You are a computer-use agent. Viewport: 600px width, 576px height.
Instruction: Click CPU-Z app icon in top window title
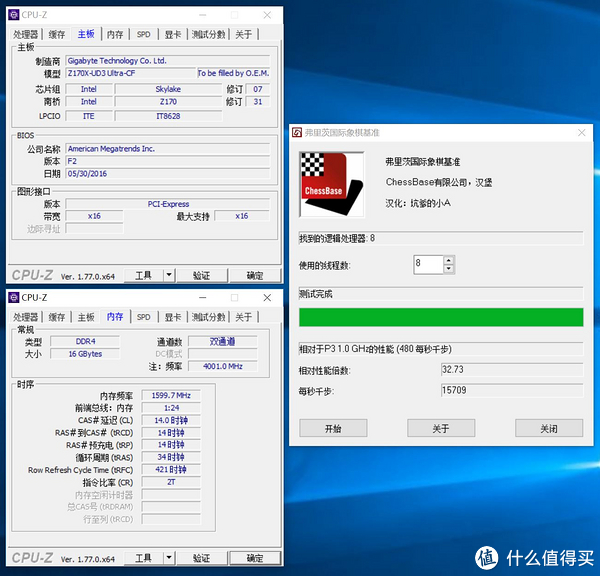(14, 15)
